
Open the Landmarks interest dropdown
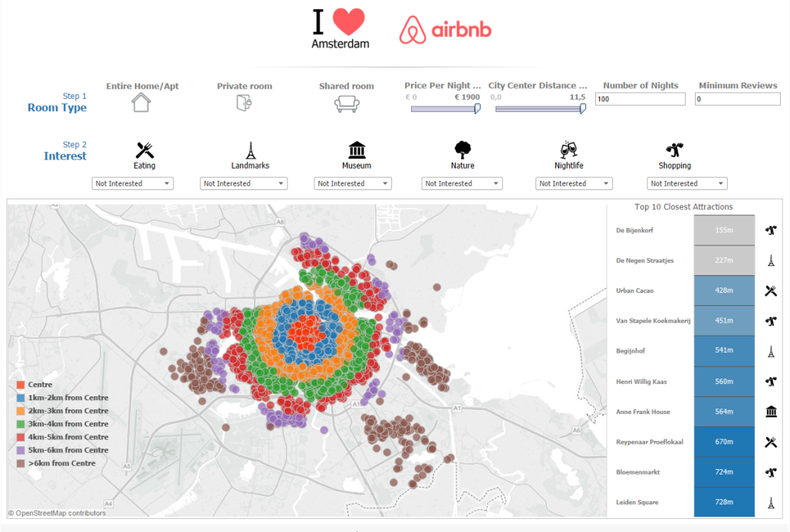(x=244, y=183)
